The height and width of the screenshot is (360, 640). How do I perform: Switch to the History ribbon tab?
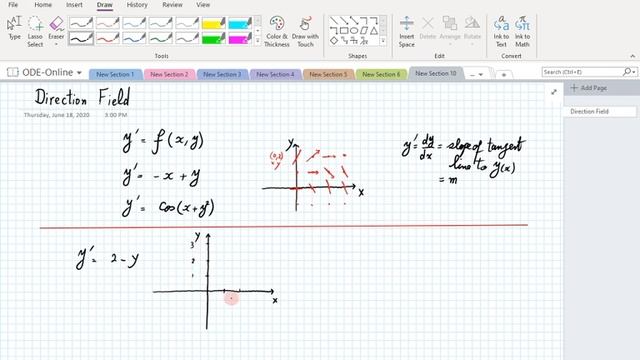(137, 5)
